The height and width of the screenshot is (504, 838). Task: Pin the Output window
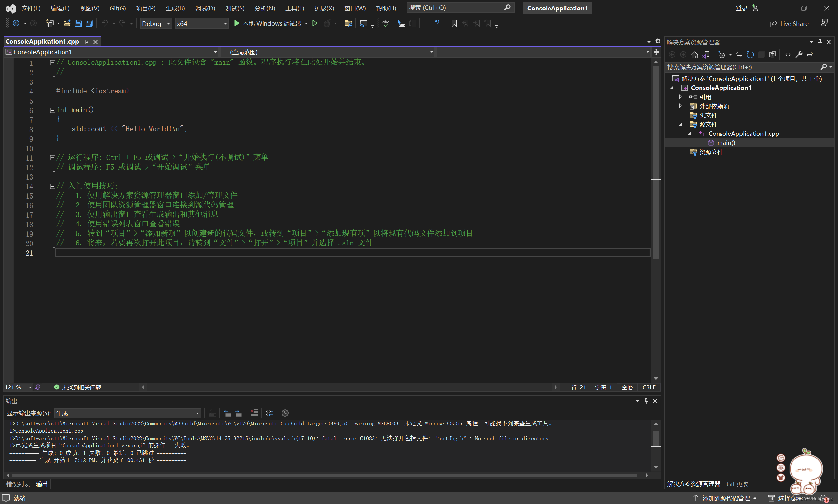[646, 401]
